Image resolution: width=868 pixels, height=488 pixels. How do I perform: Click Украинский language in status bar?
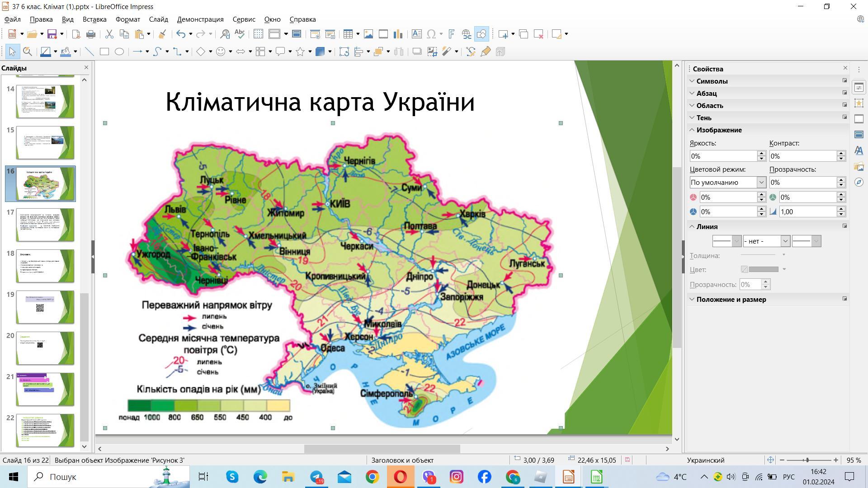pyautogui.click(x=705, y=460)
